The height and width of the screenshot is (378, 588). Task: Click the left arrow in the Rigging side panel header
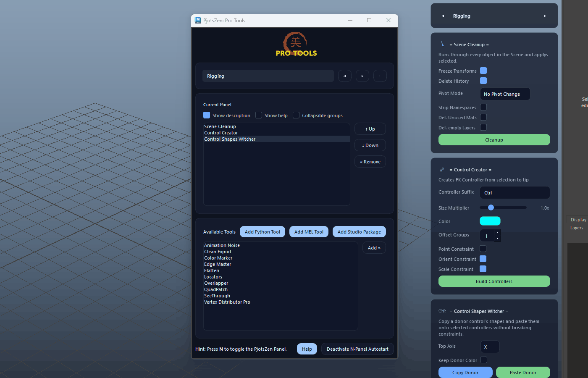[443, 16]
